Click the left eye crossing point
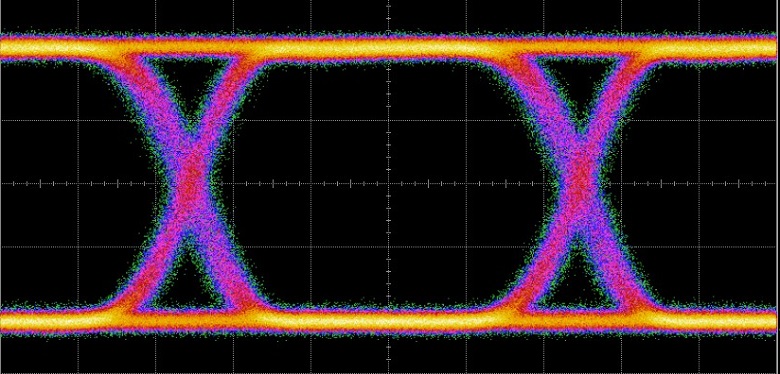This screenshot has width=780, height=374. (190, 183)
